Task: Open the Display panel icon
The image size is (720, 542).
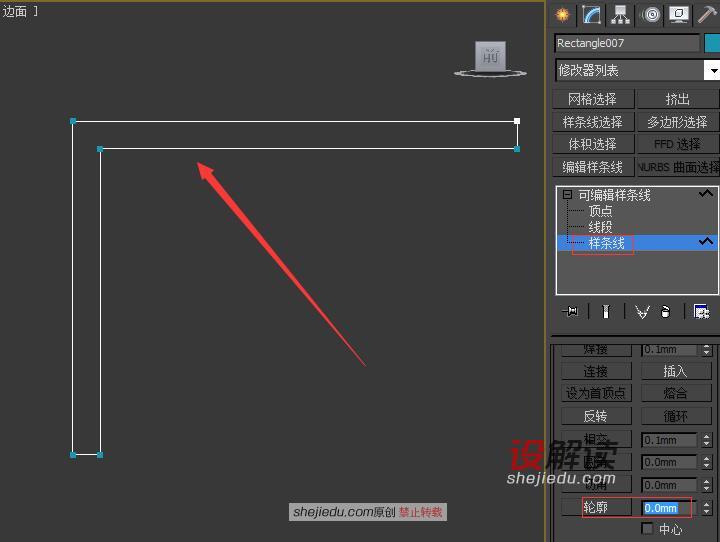Action: [680, 14]
